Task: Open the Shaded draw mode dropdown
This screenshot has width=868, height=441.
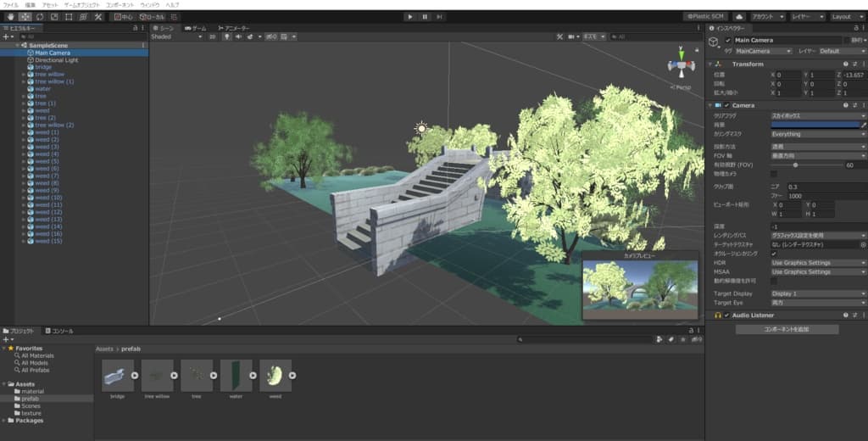Action: 175,36
